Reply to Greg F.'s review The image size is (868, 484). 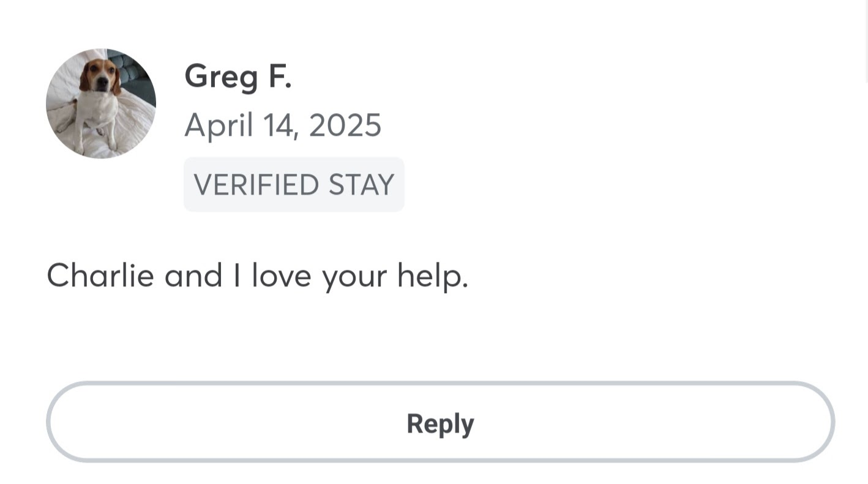click(x=440, y=422)
